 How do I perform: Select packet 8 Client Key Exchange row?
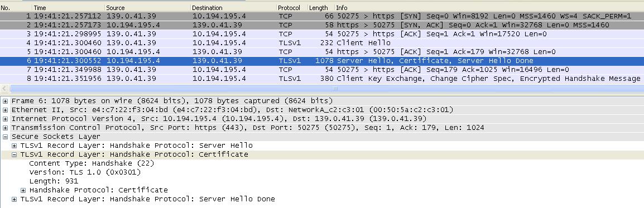tap(322, 79)
